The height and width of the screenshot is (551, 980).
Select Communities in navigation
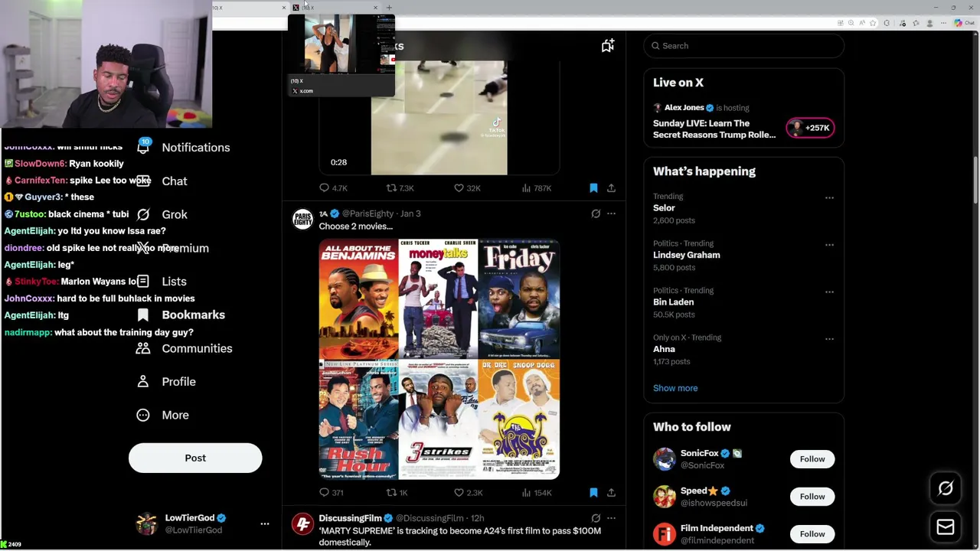pos(197,348)
